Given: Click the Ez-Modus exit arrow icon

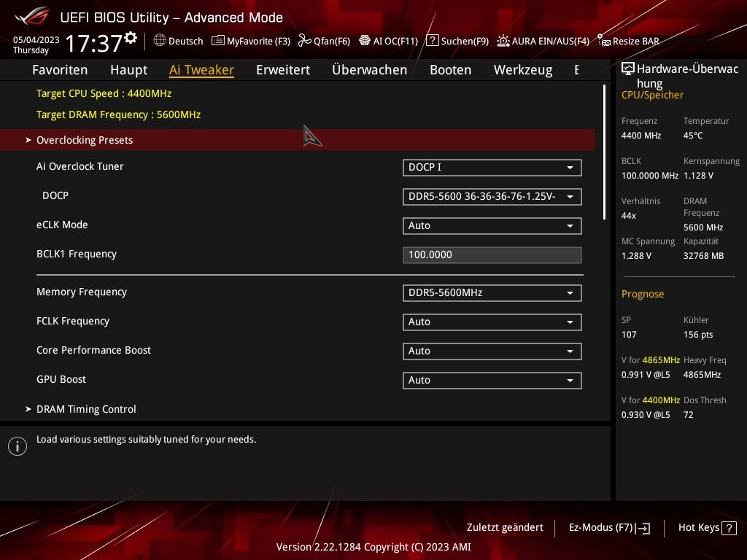Looking at the screenshot, I should 643,528.
